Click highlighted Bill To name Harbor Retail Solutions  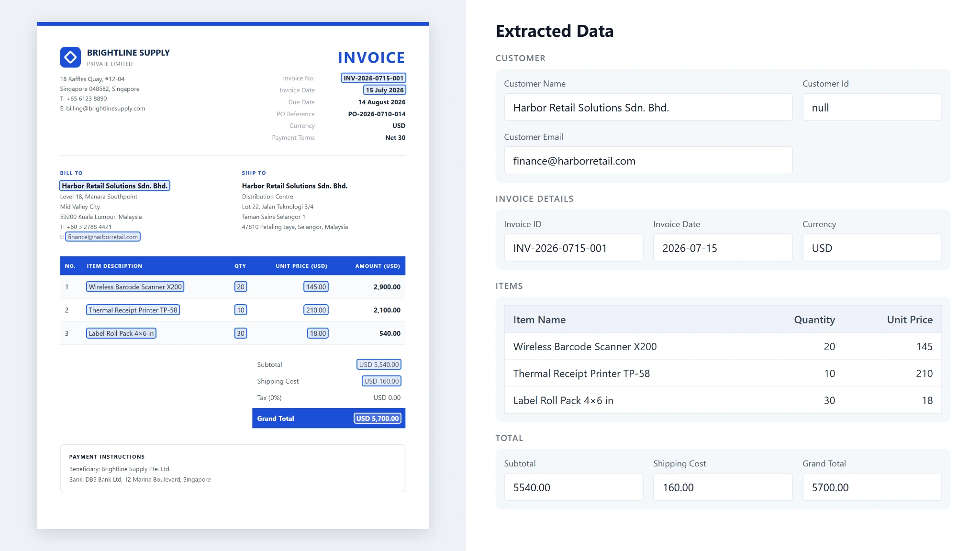[x=114, y=186]
